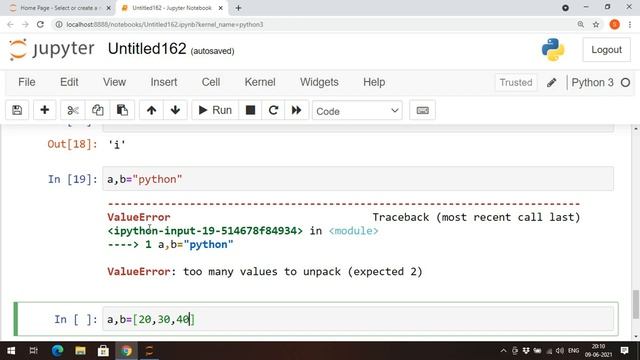Open the cell type Code dropdown

click(x=357, y=111)
